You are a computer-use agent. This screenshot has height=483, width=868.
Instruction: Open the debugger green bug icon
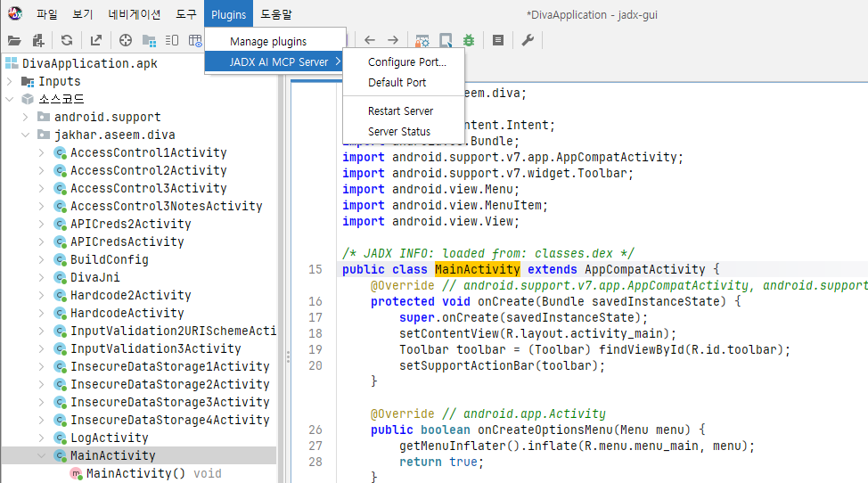tap(469, 40)
